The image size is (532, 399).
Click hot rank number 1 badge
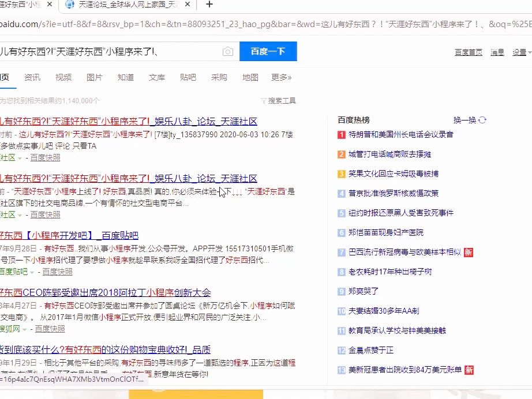pos(341,135)
